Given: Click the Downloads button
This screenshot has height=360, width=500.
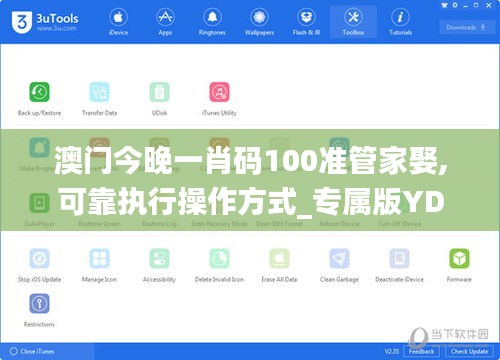Looking at the screenshot, I should [466, 27].
